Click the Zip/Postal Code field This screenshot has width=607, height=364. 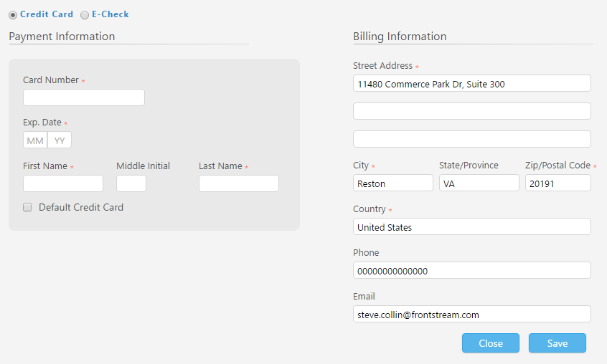(557, 183)
